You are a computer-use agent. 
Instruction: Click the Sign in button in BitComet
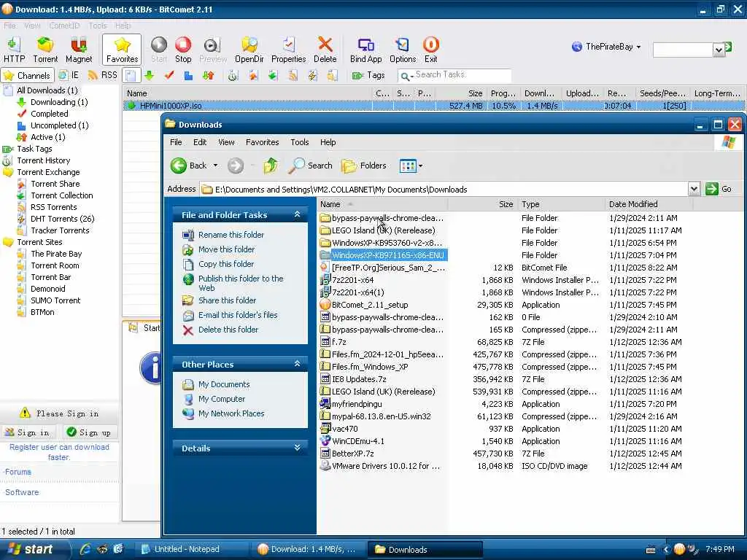27,432
